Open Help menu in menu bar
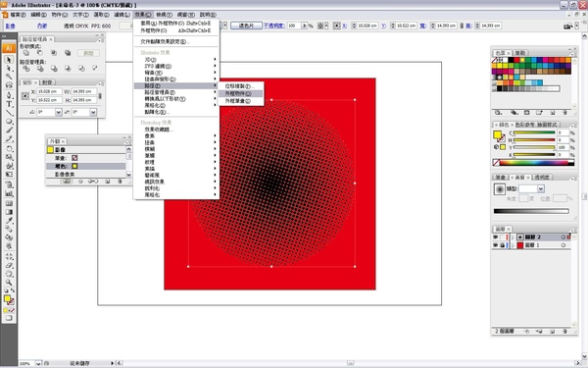 pos(208,15)
